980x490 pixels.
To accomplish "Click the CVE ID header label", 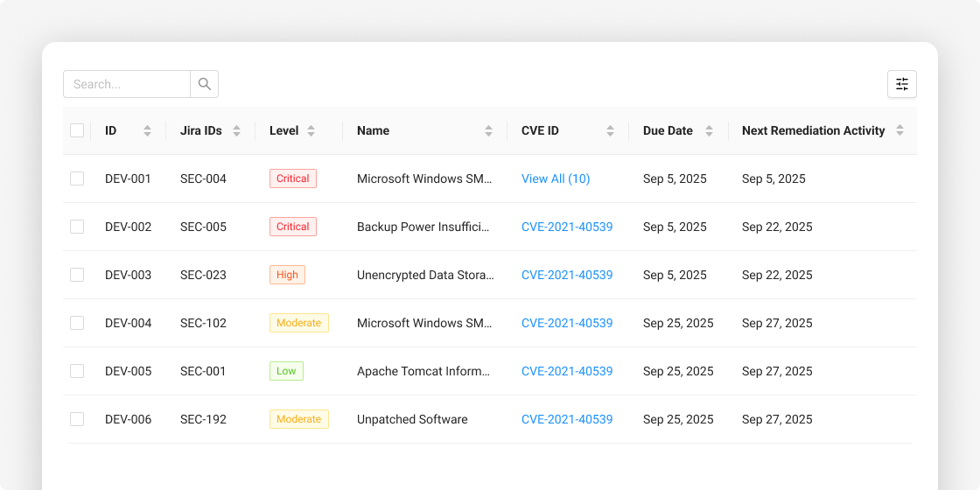I will [540, 130].
